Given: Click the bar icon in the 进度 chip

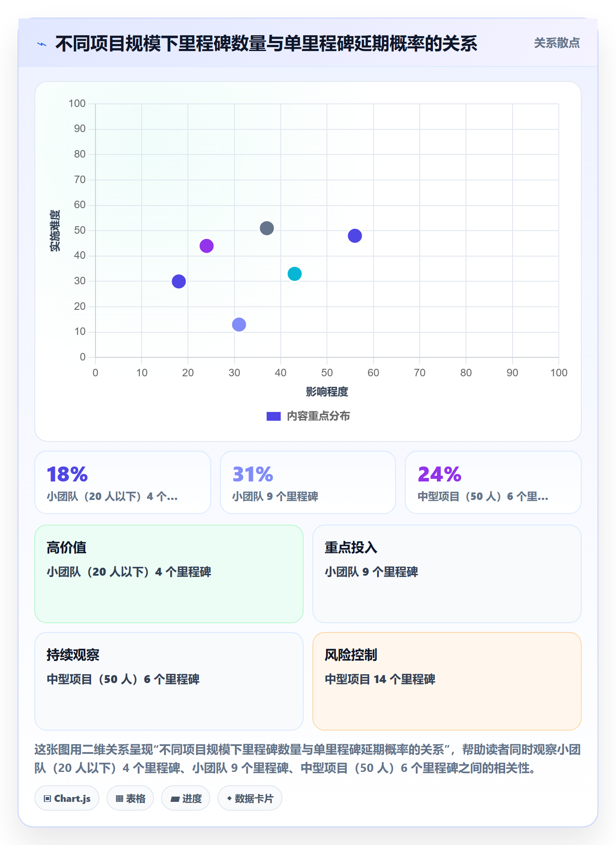Looking at the screenshot, I should click(175, 799).
